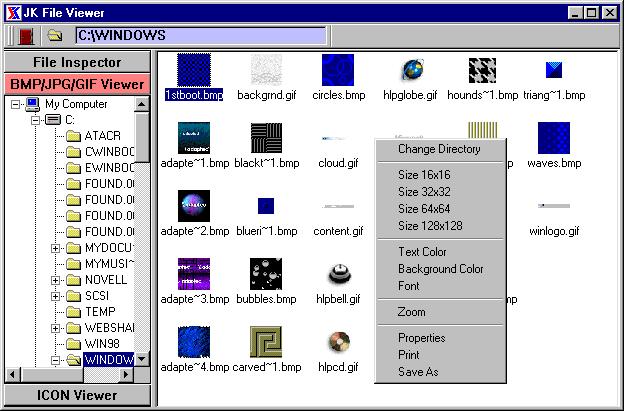The width and height of the screenshot is (624, 411).
Task: Click the C:\WINDOWS path field
Action: coord(200,36)
